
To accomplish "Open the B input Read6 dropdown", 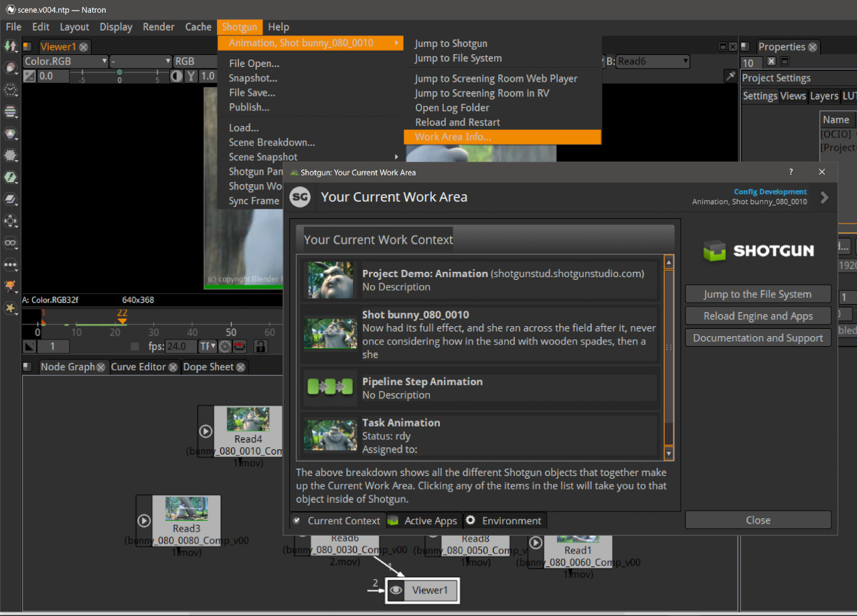I will pyautogui.click(x=653, y=61).
